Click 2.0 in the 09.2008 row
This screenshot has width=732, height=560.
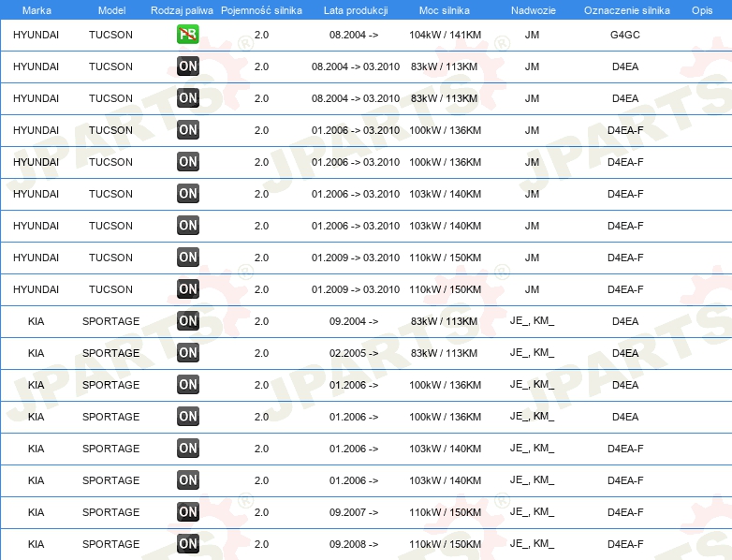click(261, 544)
